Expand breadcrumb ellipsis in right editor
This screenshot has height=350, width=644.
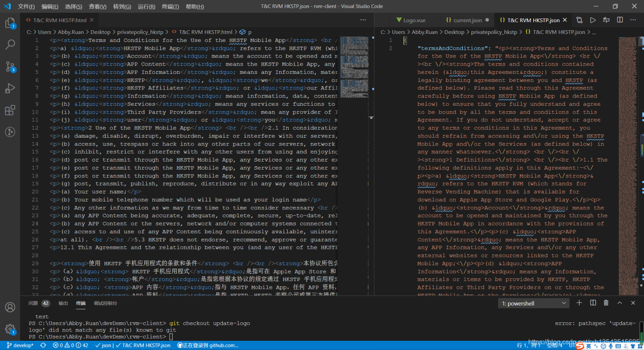594,32
